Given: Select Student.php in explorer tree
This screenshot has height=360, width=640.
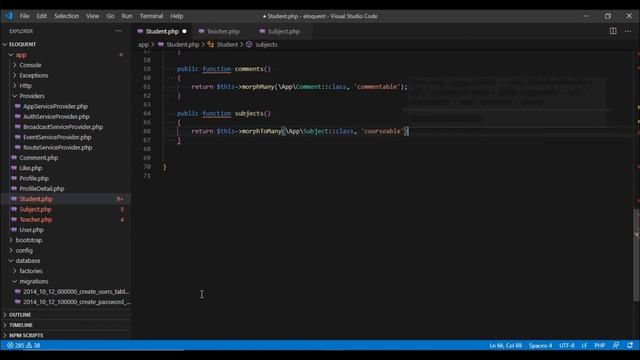Looking at the screenshot, I should point(36,199).
